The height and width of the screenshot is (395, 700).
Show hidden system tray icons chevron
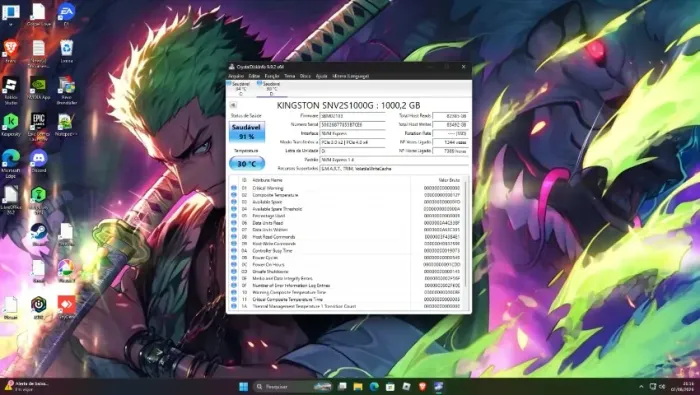[x=641, y=387]
